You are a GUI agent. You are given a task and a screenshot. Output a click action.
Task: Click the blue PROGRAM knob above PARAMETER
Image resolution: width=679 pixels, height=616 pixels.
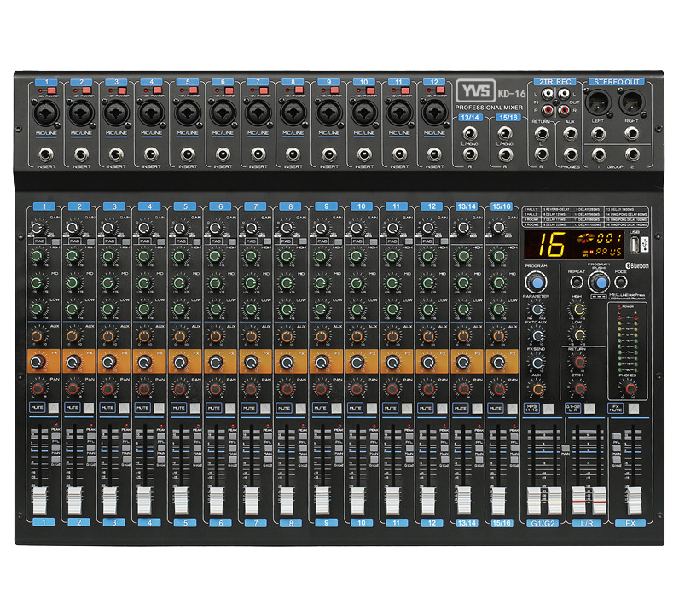[537, 282]
